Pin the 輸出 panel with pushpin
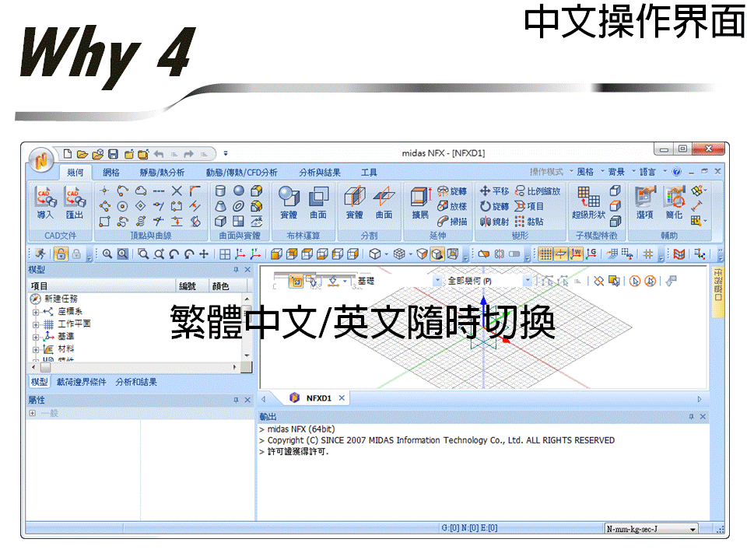747x560 pixels. point(691,417)
